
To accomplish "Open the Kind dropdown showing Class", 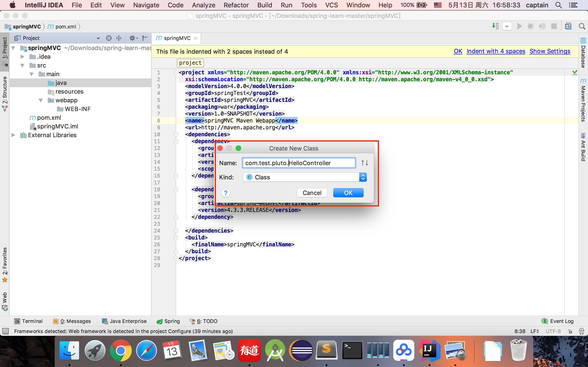I will click(x=362, y=177).
